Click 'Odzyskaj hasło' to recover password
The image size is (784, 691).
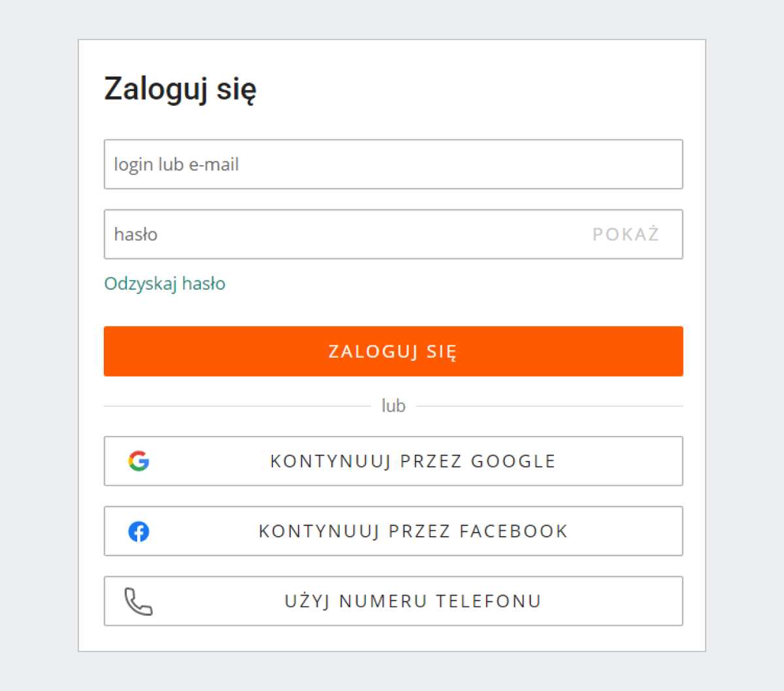pyautogui.click(x=164, y=283)
